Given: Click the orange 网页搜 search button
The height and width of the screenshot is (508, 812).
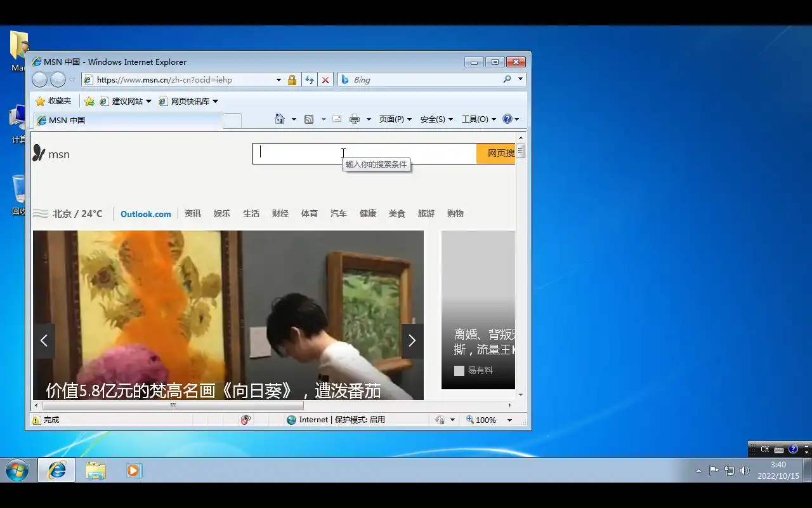Looking at the screenshot, I should 496,154.
